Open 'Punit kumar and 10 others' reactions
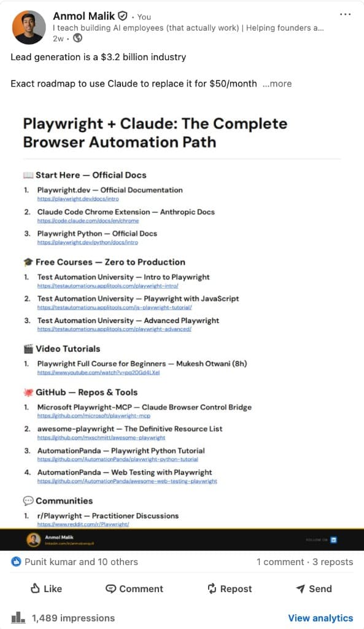The height and width of the screenshot is (629, 364). click(82, 561)
